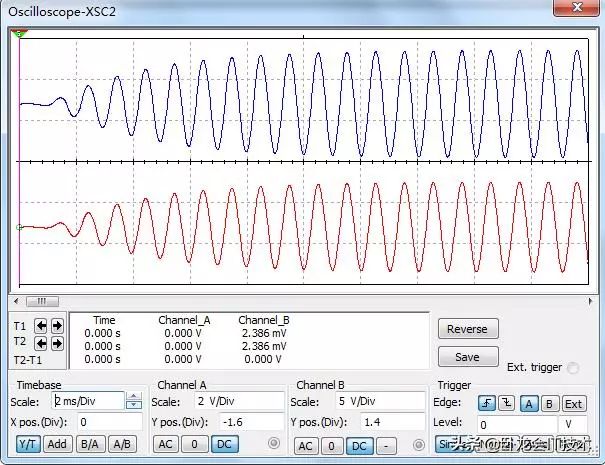Switch display mode to Add
Image resolution: width=605 pixels, height=465 pixels.
(x=57, y=444)
